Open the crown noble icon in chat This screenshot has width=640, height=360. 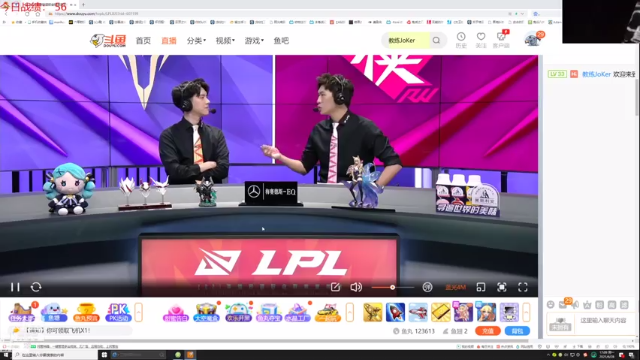click(587, 305)
